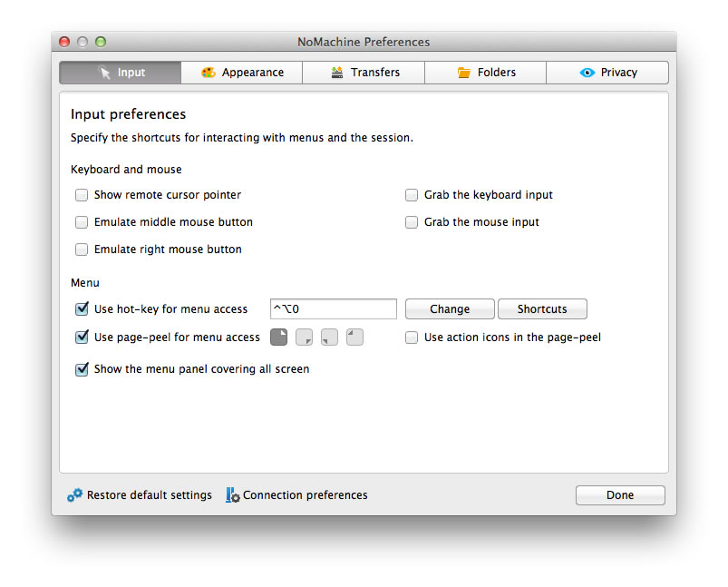Select top-left corner page-peel position icon

pos(354,337)
